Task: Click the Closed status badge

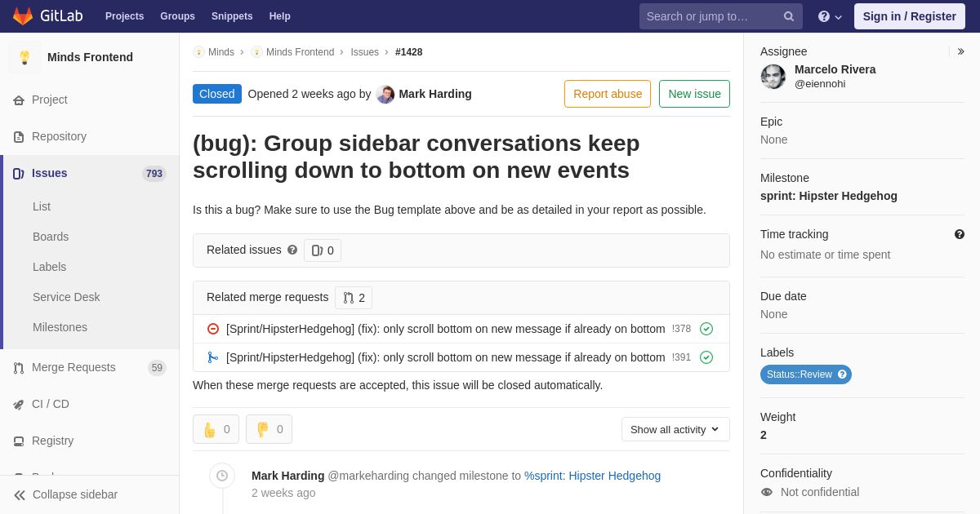Action: coord(217,94)
